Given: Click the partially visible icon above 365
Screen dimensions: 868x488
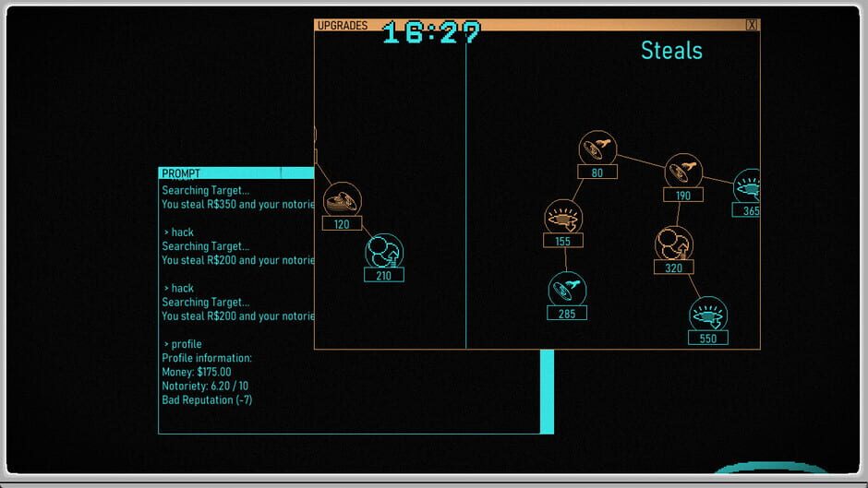Looking at the screenshot, I should click(748, 187).
